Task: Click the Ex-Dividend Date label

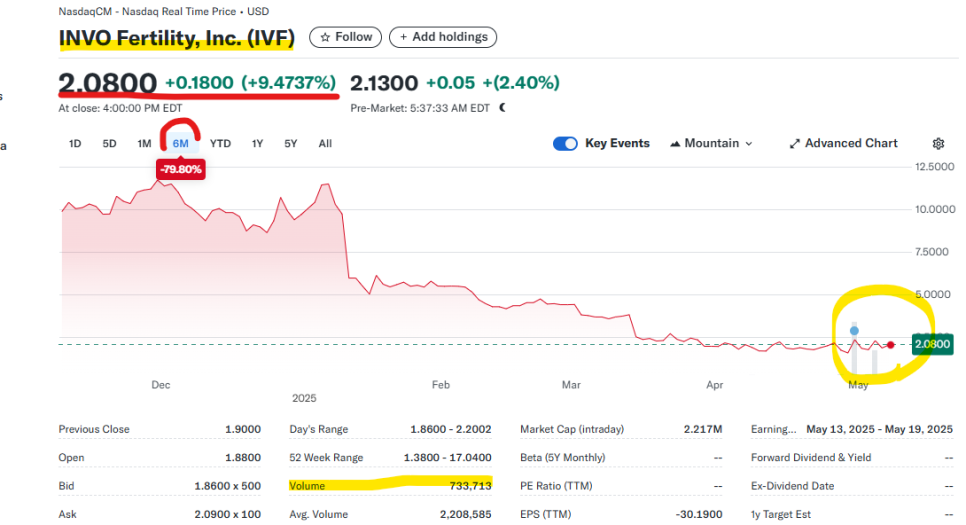Action: [792, 486]
